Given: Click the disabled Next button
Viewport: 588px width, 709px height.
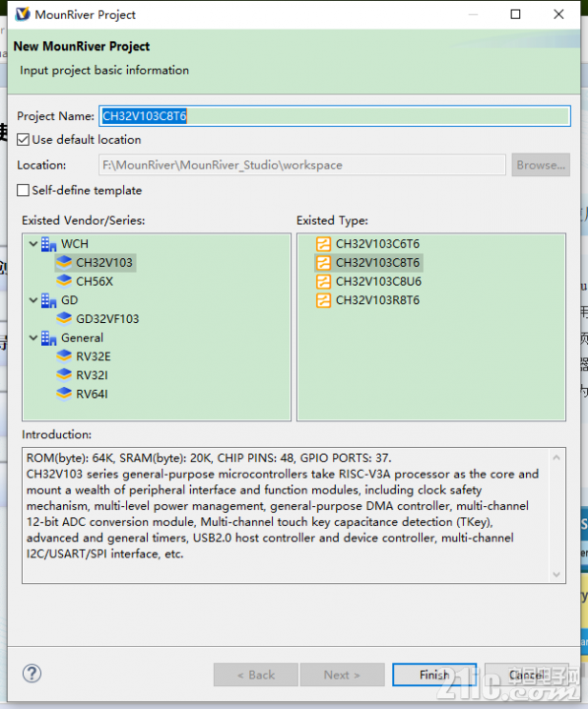Looking at the screenshot, I should 343,675.
